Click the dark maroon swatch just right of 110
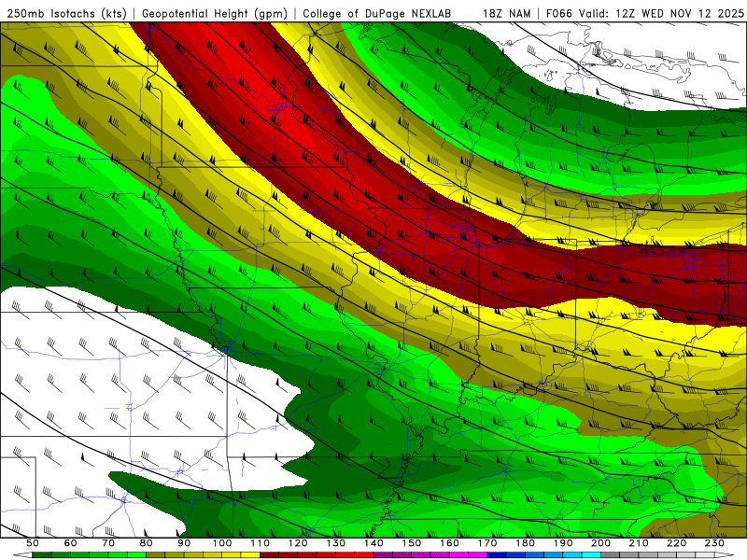 tap(269, 555)
